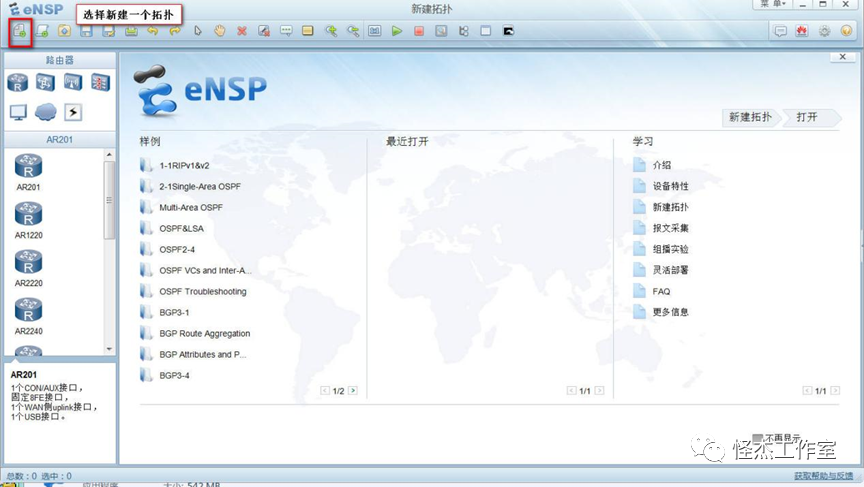864x487 pixels.
Task: Click the packet capture toolbar icon
Action: pos(441,31)
